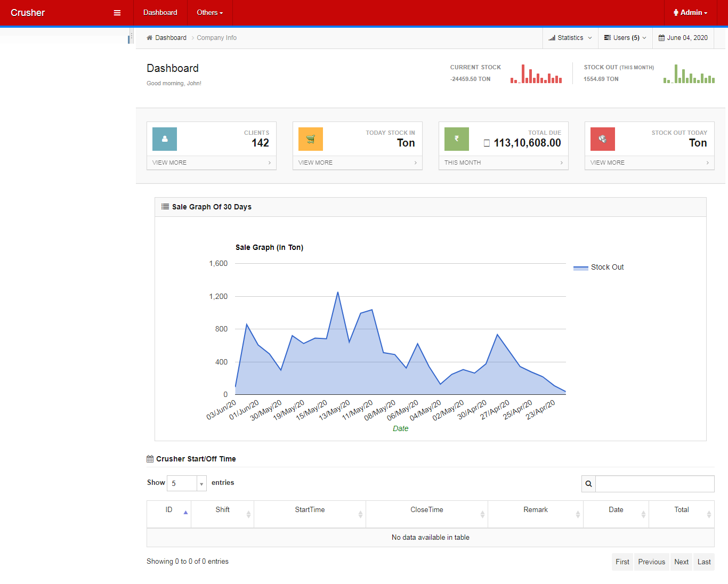Click the Stock Out Today red icon
728x584 pixels.
(x=603, y=139)
